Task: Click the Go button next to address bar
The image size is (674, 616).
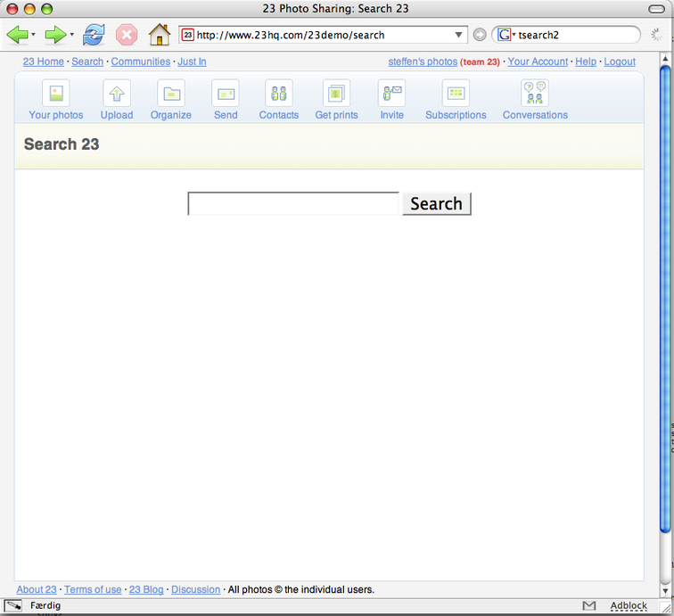Action: tap(480, 35)
